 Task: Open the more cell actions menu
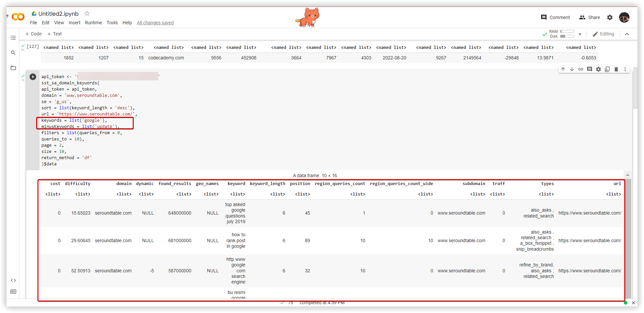(x=625, y=69)
